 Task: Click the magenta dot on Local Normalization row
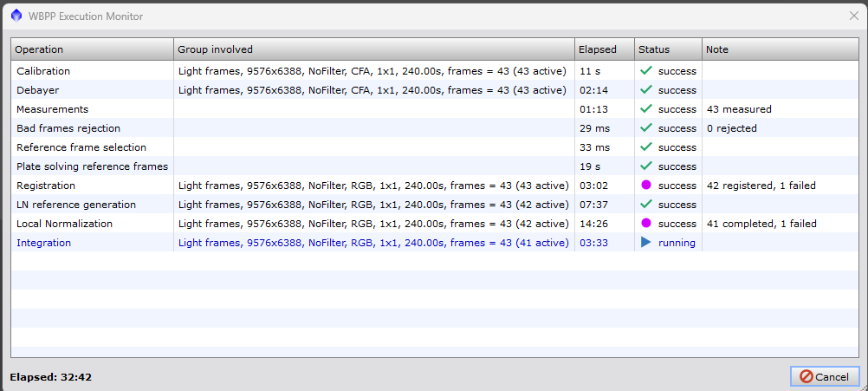coord(645,224)
